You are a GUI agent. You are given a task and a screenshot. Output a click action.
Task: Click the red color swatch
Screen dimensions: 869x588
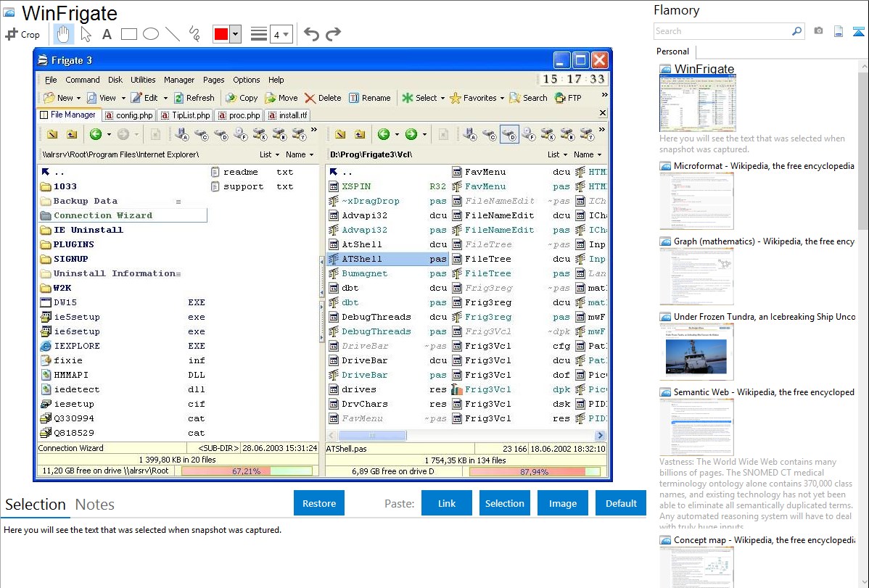point(221,34)
